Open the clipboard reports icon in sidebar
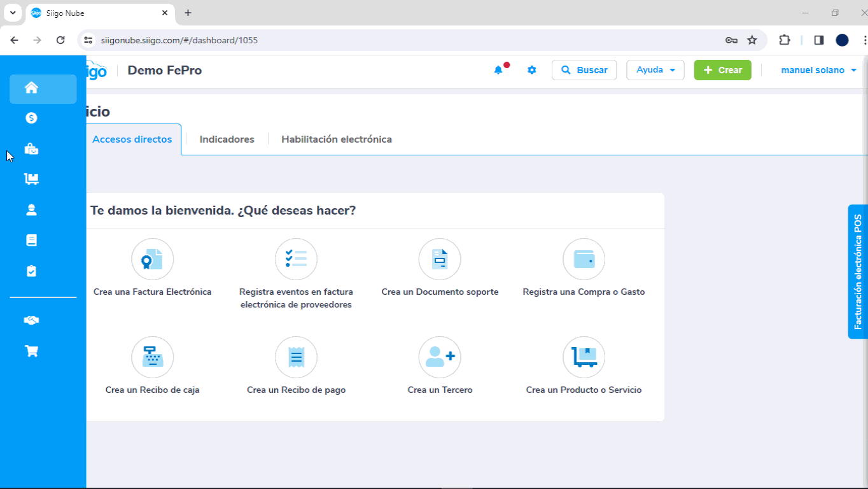Screen dimensions: 868x489 (31, 271)
